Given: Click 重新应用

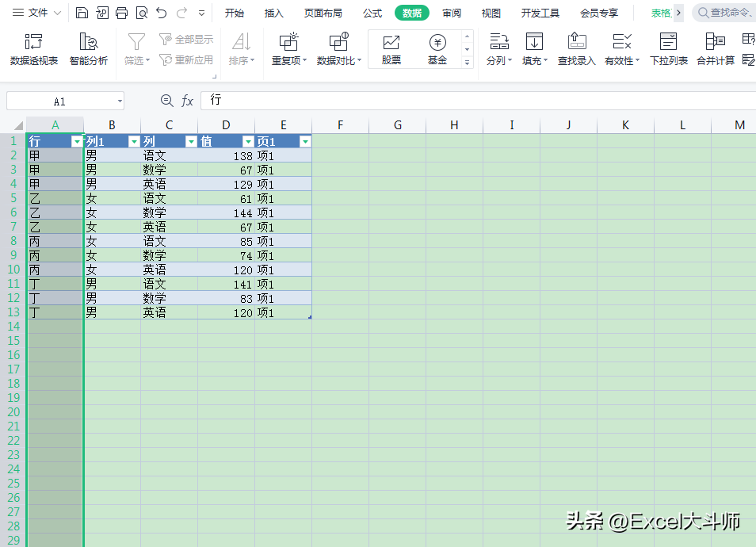Looking at the screenshot, I should point(186,59).
